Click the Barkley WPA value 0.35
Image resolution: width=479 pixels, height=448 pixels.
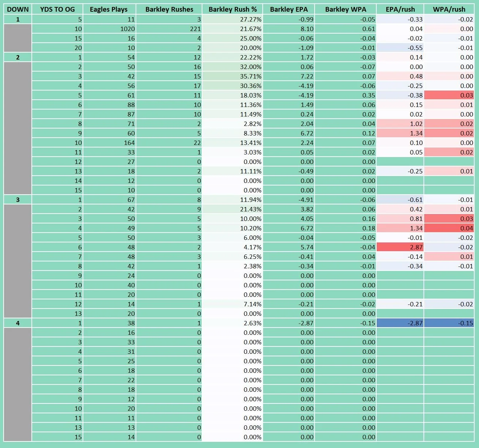point(345,95)
